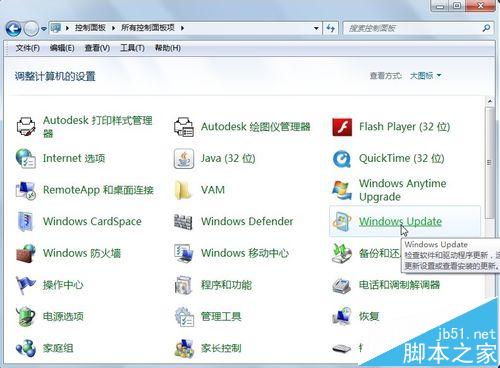Screen dimensions: 500x368
Task: Open the 电话和调制解调器 phone icon
Action: click(342, 285)
